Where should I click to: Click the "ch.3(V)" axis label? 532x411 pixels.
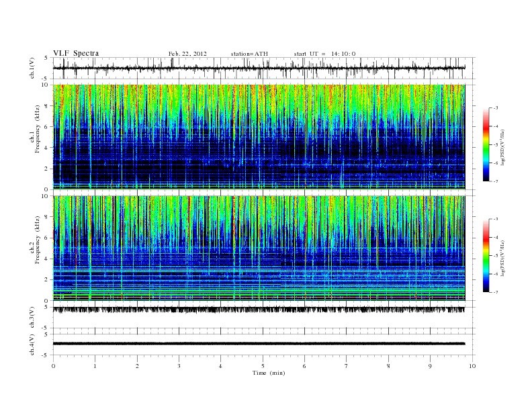point(32,318)
